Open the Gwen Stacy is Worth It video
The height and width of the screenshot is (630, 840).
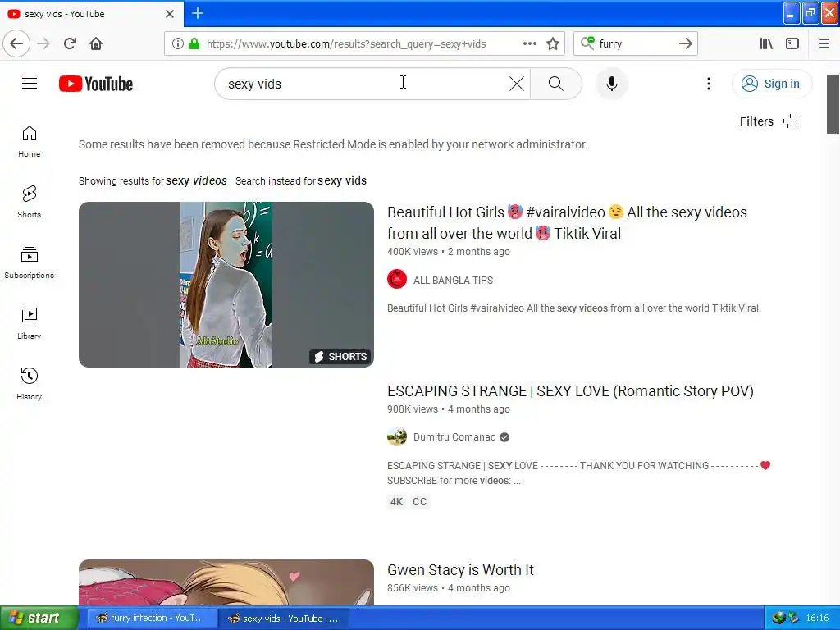460,569
